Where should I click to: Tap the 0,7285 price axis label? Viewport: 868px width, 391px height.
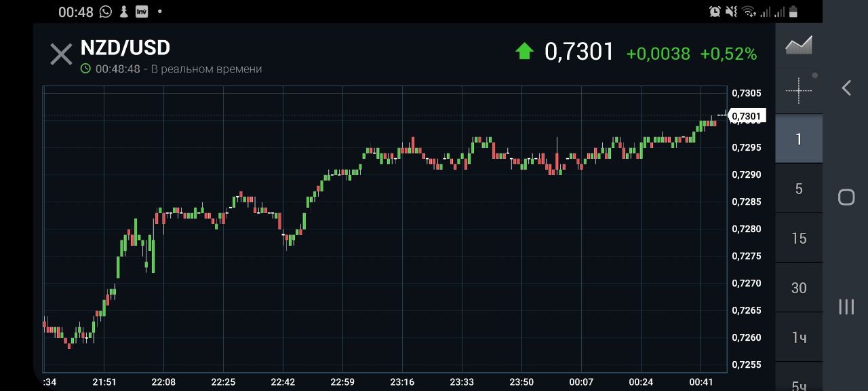tap(747, 202)
